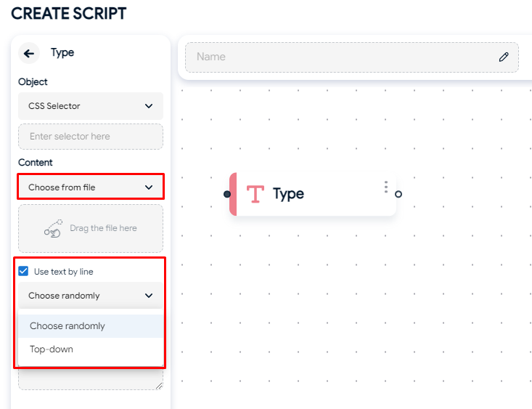
Task: Click the pencil edit icon in Name field
Action: point(504,57)
